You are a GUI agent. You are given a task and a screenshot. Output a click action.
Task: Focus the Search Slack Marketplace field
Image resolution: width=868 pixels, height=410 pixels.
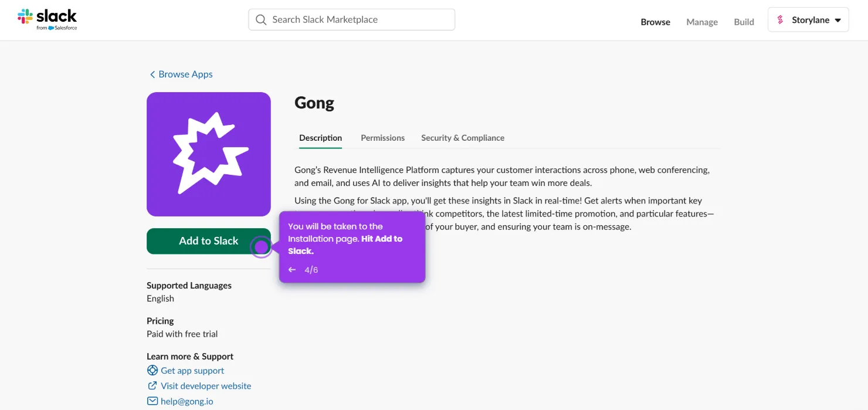352,19
